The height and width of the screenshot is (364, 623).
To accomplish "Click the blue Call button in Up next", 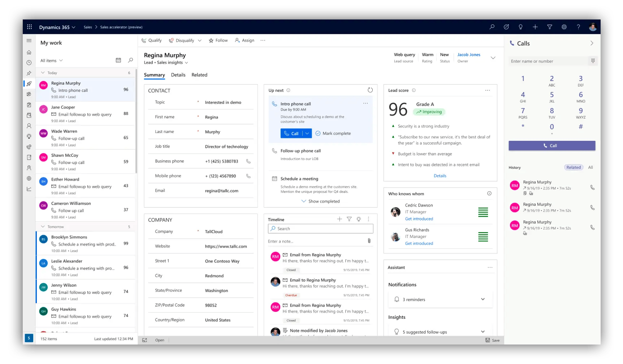I will 291,133.
